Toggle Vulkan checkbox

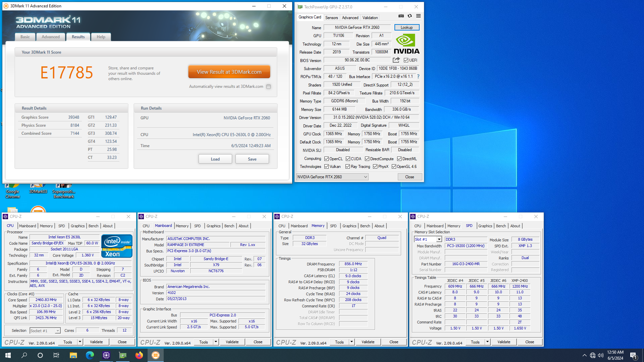tap(326, 167)
